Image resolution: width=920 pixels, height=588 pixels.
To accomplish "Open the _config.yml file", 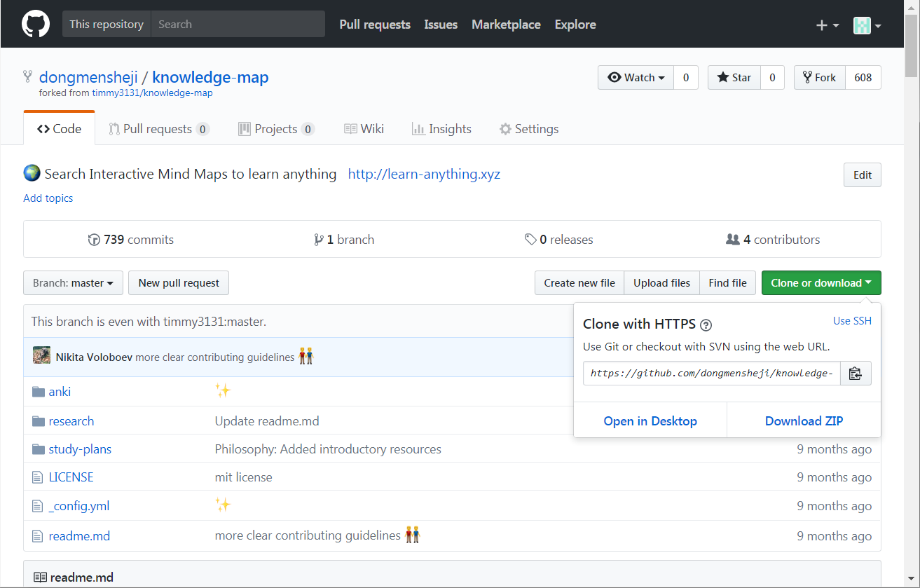I will click(79, 506).
